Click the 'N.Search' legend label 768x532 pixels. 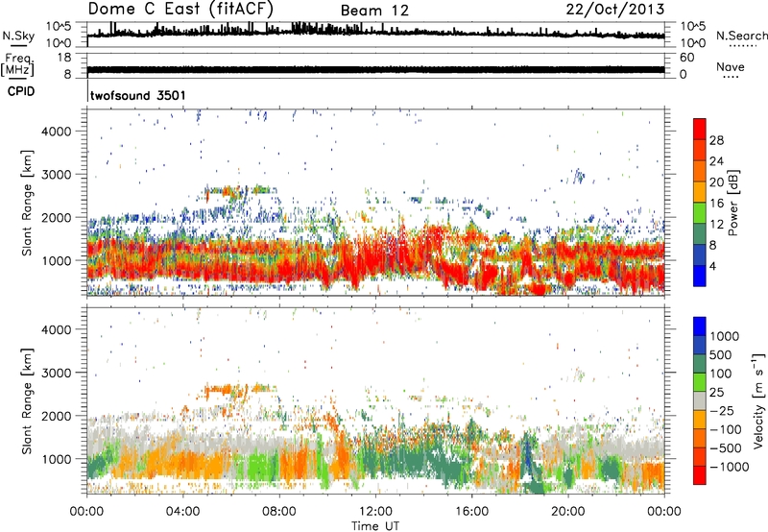(741, 36)
